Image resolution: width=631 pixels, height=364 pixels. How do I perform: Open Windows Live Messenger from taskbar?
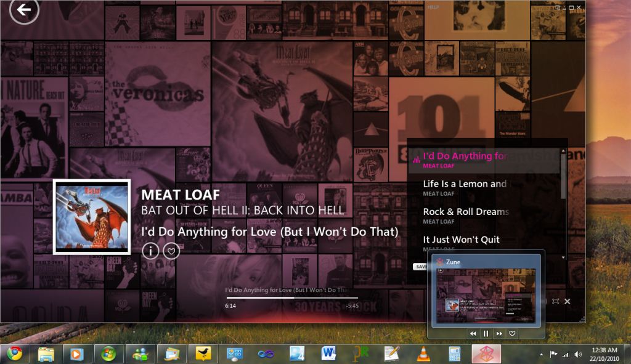[140, 354]
